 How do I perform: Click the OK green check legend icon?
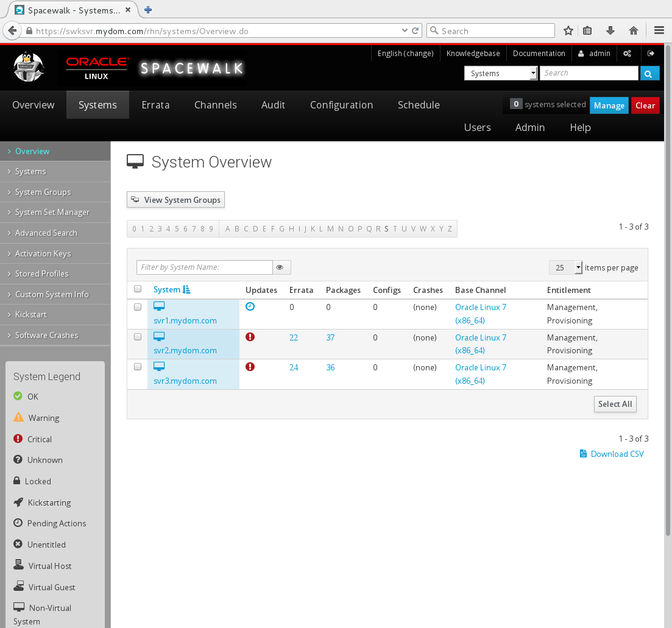click(x=18, y=396)
